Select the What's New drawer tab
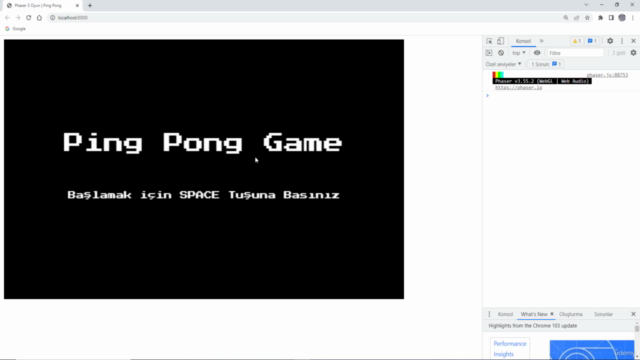The width and height of the screenshot is (640, 360). [534, 314]
